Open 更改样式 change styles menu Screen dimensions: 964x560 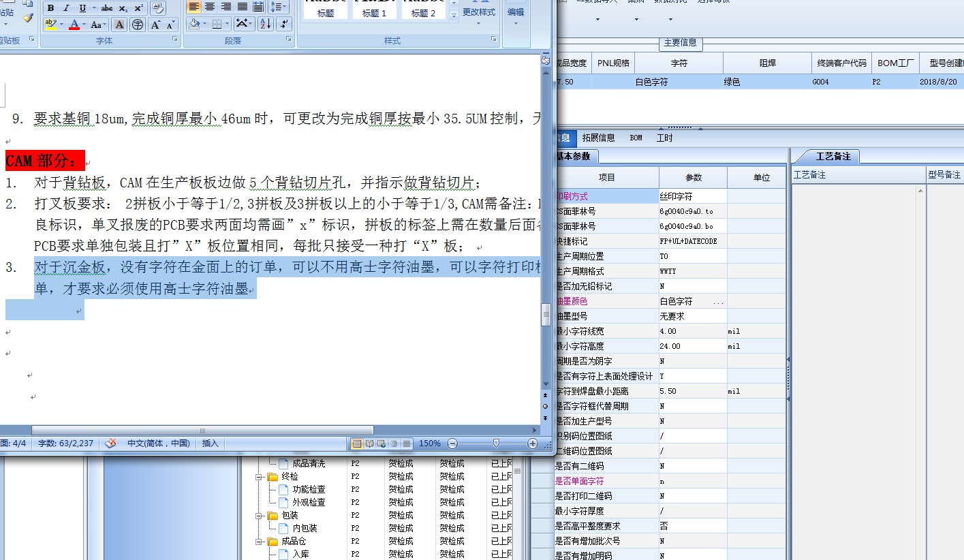pyautogui.click(x=478, y=14)
